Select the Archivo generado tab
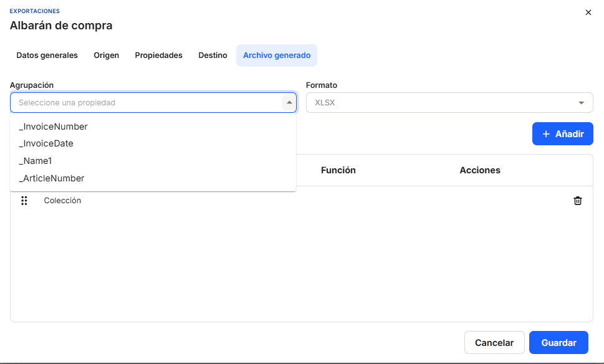604x364 pixels. pos(276,55)
